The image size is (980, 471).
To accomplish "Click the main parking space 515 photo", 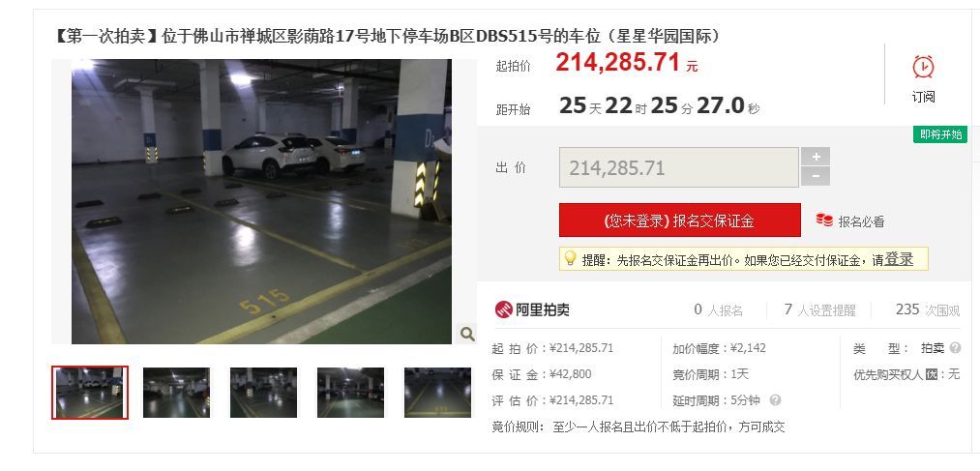I will pyautogui.click(x=261, y=202).
